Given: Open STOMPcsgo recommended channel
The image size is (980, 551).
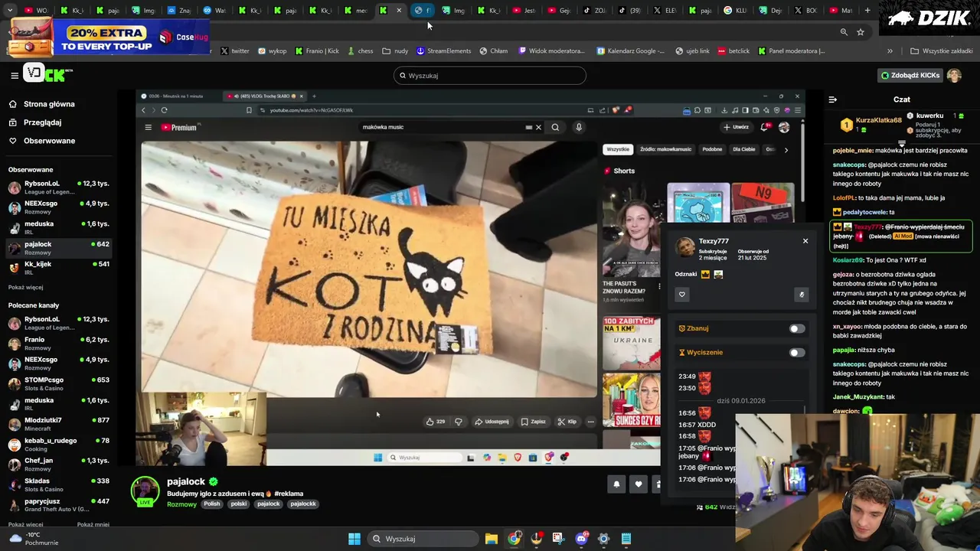Looking at the screenshot, I should [59, 383].
